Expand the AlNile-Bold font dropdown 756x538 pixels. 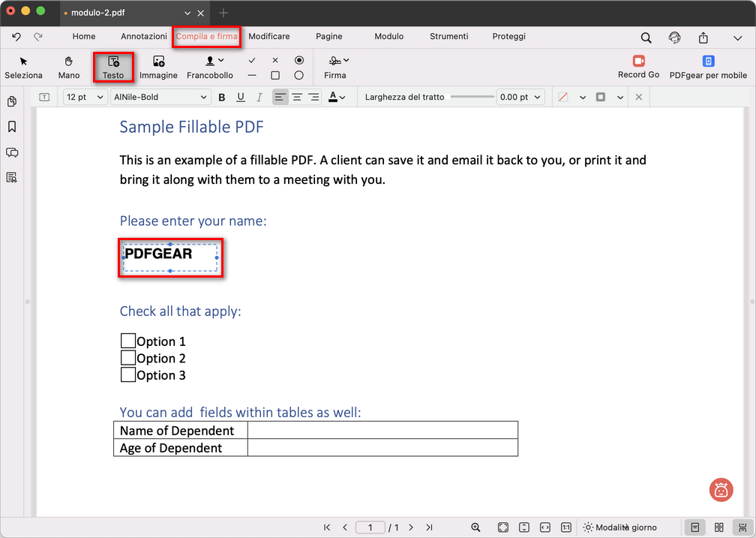(x=160, y=97)
